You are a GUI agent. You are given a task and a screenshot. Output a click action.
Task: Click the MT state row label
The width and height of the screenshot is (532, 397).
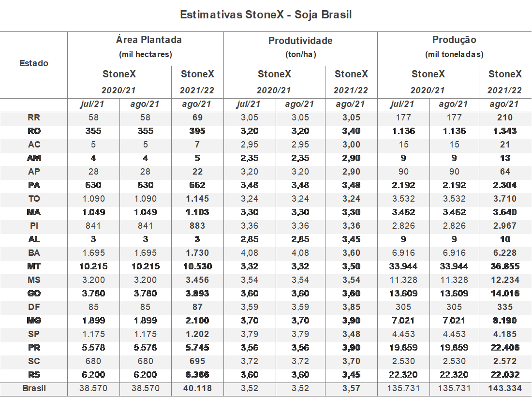coord(33,266)
